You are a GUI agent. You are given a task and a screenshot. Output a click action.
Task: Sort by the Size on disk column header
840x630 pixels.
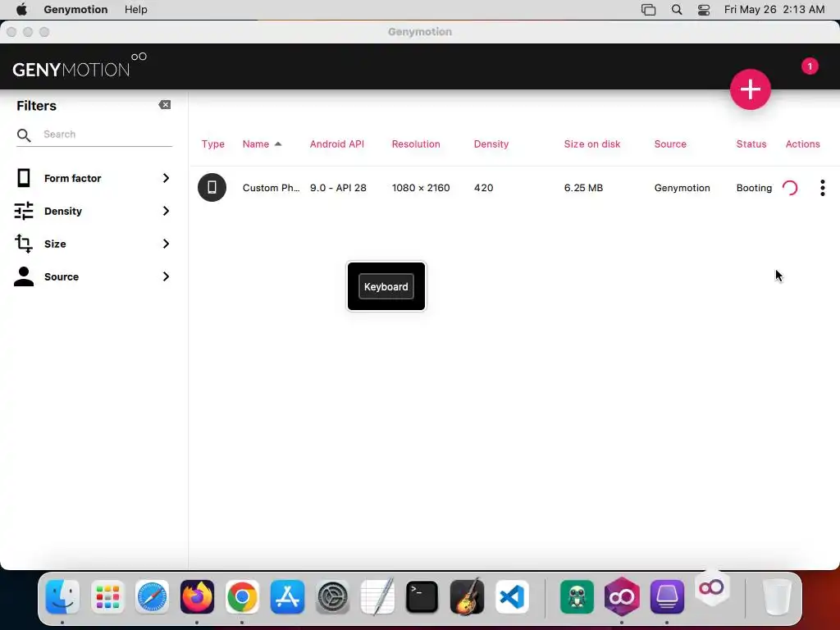pyautogui.click(x=592, y=144)
